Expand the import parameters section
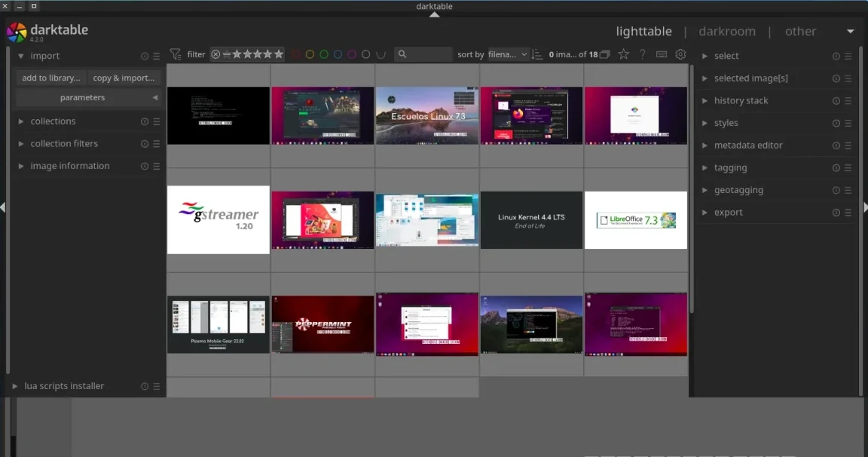The height and width of the screenshot is (457, 868). [x=89, y=97]
